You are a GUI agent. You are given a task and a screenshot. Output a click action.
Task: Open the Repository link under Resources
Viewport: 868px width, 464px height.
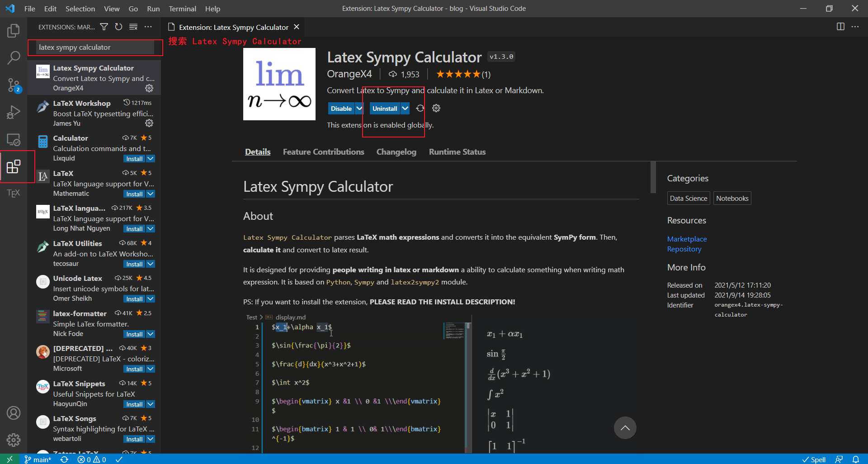tap(684, 249)
